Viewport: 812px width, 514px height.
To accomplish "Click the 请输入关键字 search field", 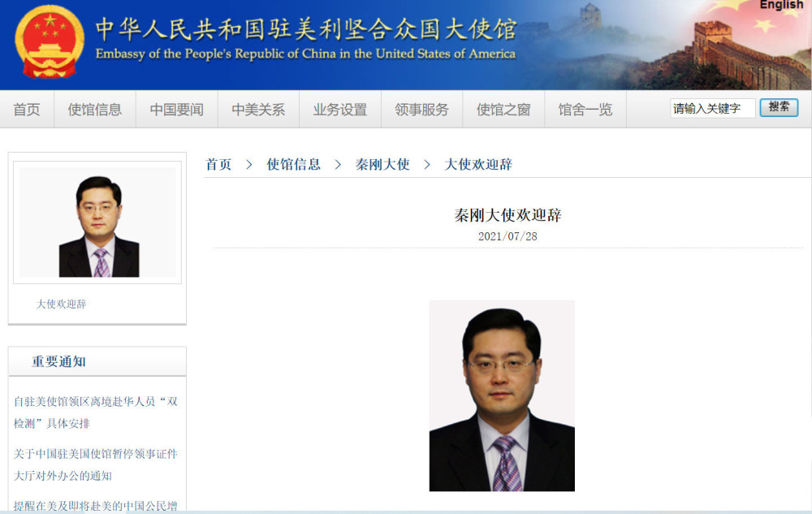I will click(710, 107).
